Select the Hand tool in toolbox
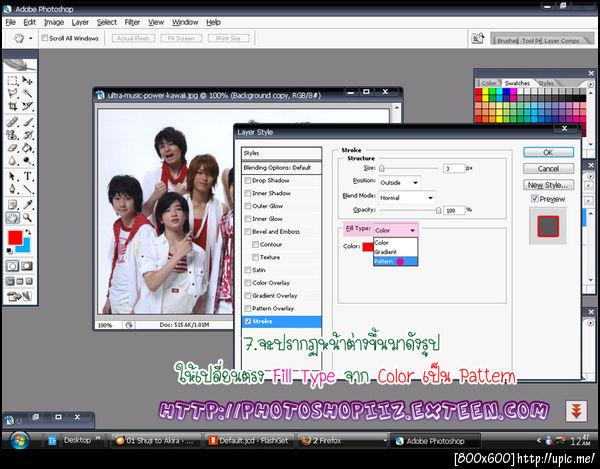 tap(12, 218)
